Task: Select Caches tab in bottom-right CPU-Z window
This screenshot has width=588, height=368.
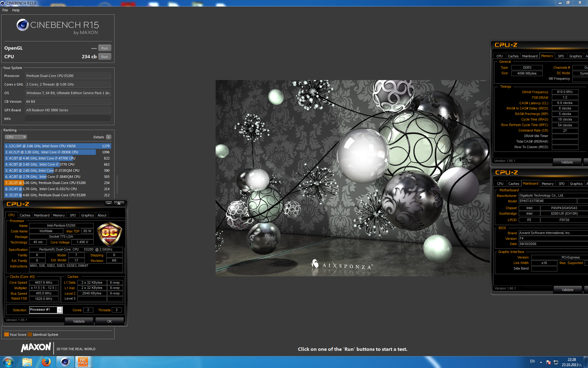Action: coord(514,184)
